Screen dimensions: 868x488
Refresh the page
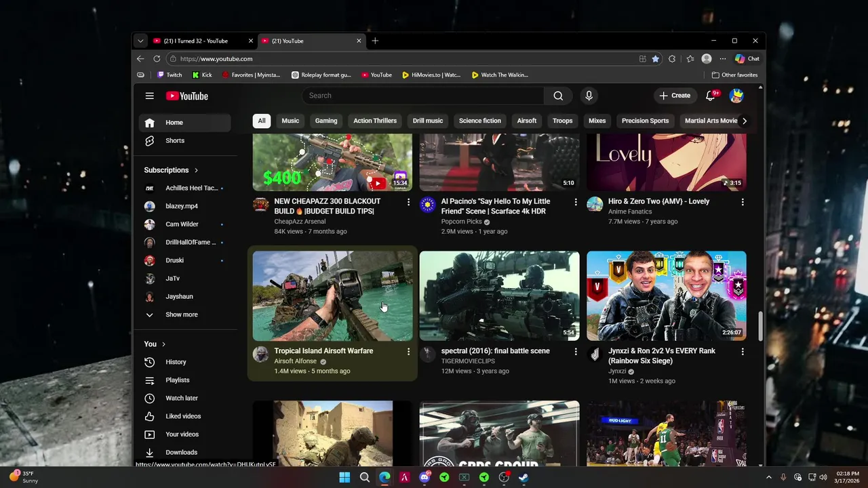157,59
